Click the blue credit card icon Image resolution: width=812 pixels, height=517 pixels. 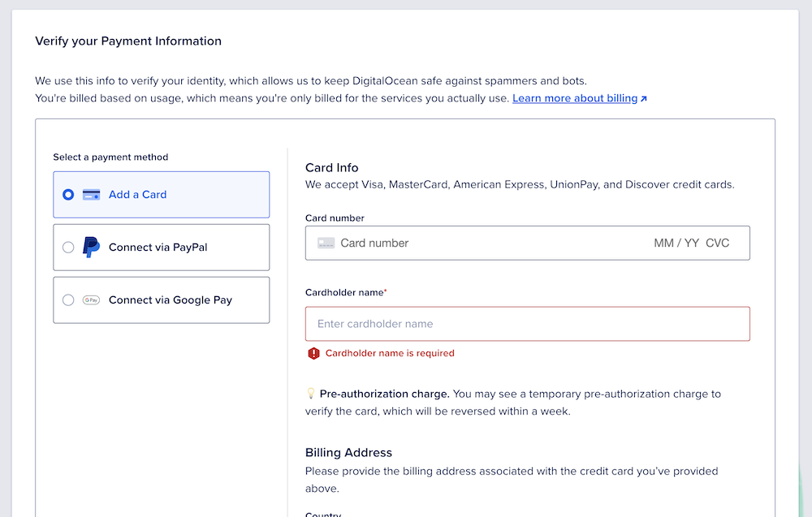click(x=92, y=195)
